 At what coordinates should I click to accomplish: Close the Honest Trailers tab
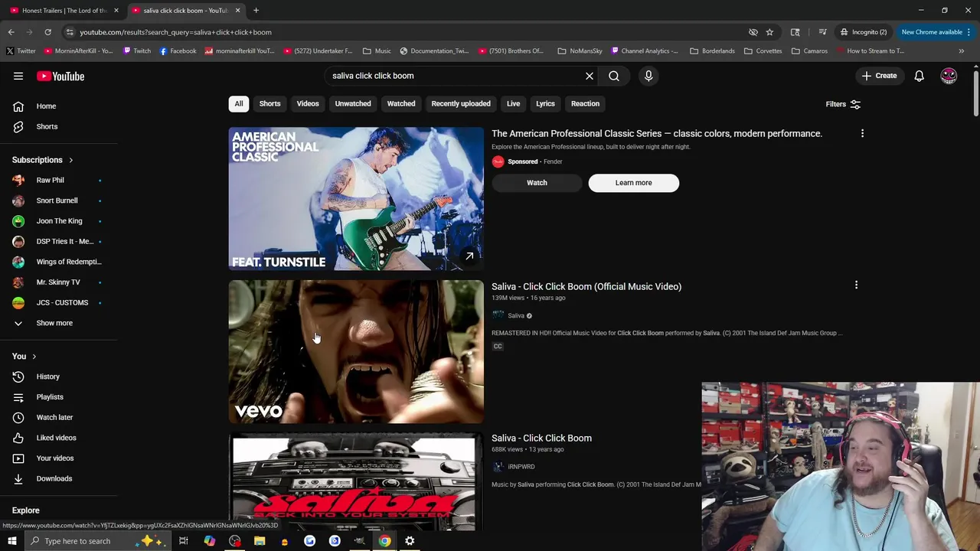[x=116, y=10]
